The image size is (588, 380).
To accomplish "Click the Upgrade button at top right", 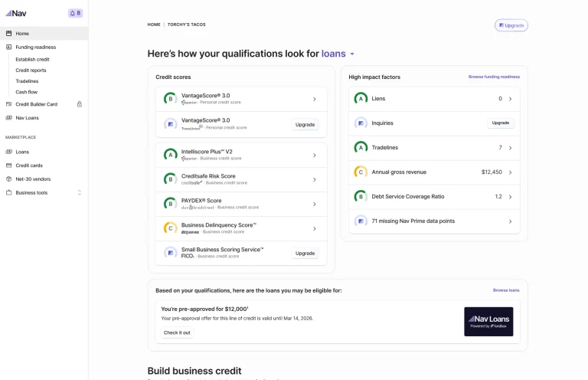I will 511,25.
